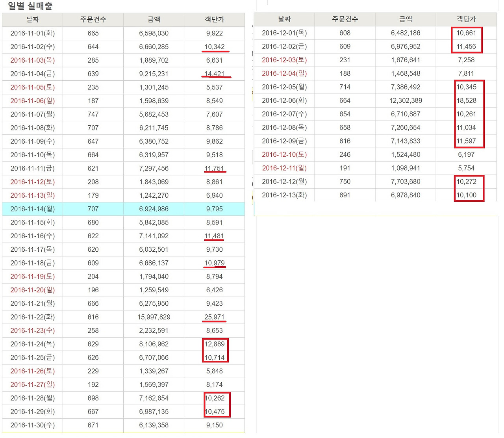The image size is (504, 438).
Task: Click 객단가 header in the December table
Action: coord(466,19)
